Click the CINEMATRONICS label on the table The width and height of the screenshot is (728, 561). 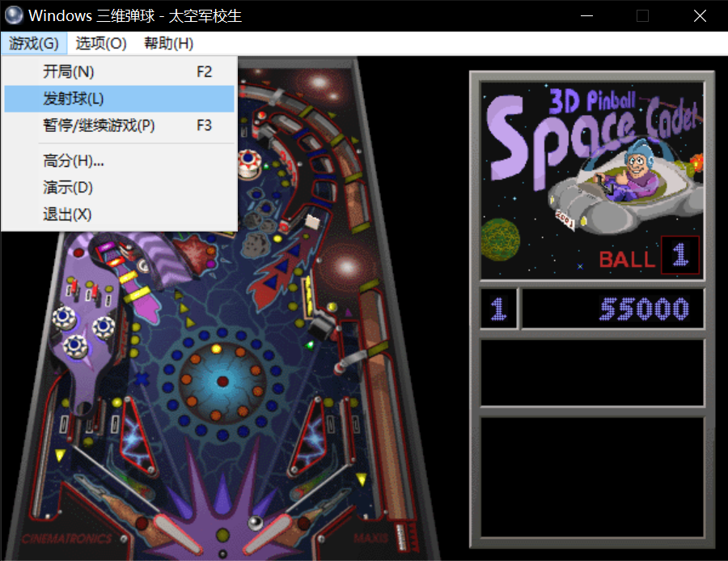click(66, 538)
